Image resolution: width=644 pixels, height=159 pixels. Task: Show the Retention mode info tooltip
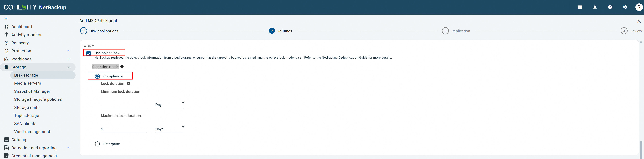(122, 67)
